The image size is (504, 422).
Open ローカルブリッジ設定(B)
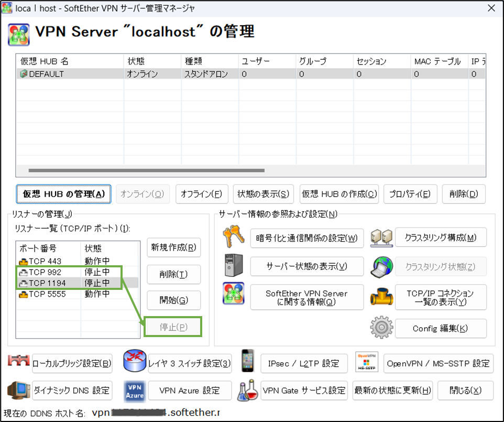pos(72,363)
